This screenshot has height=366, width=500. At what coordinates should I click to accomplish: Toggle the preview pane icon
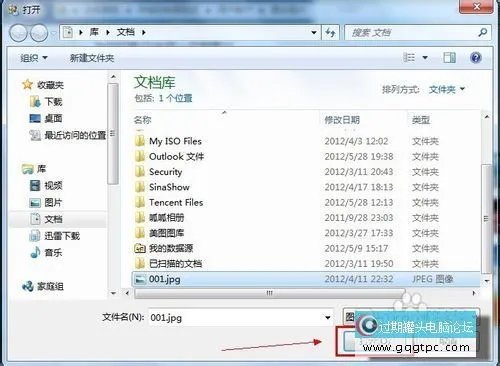[x=449, y=58]
